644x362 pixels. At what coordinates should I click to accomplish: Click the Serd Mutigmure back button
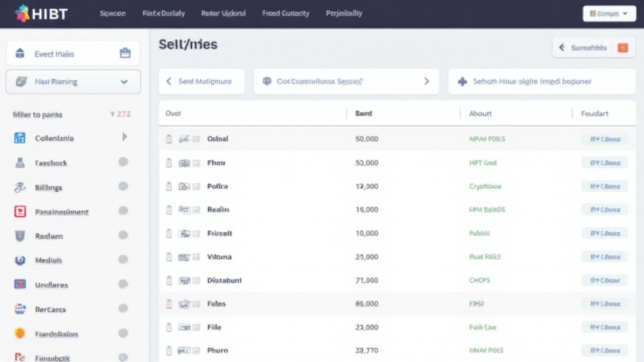click(x=169, y=82)
